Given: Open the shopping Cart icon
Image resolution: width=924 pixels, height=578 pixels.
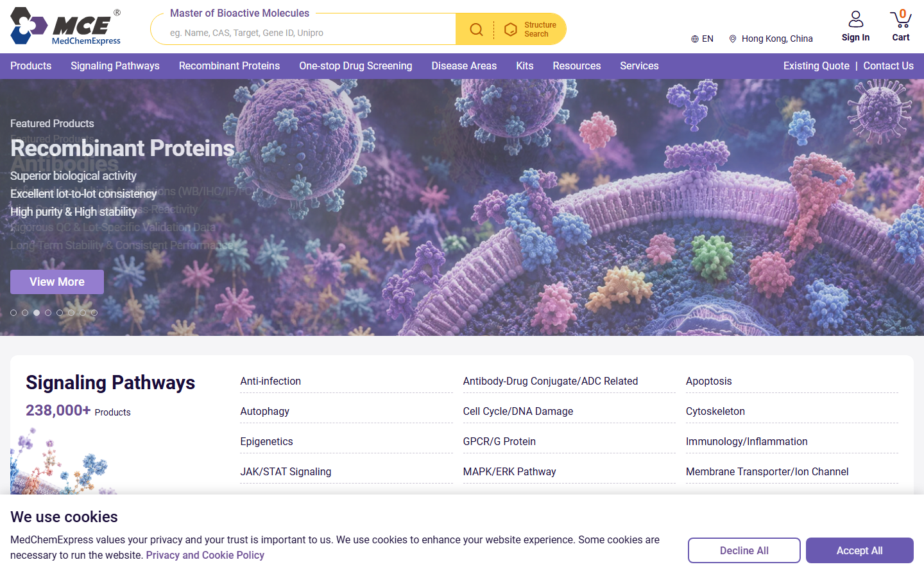Looking at the screenshot, I should tap(901, 19).
